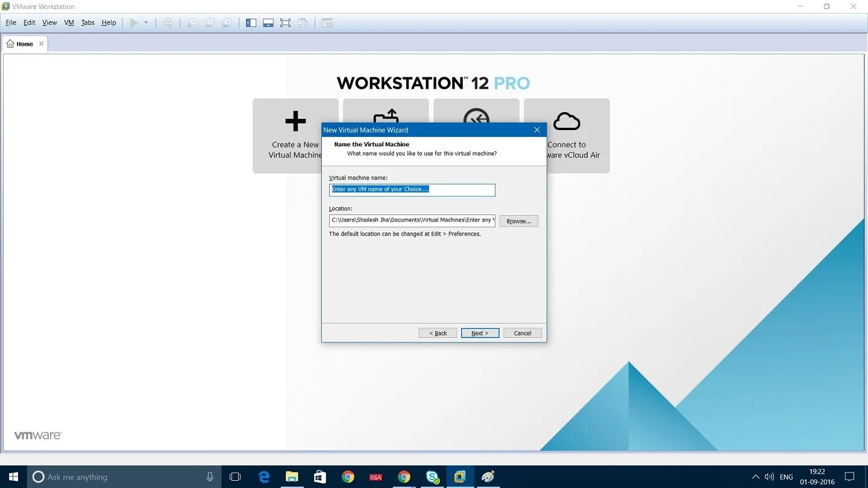Open the File menu

tap(11, 23)
